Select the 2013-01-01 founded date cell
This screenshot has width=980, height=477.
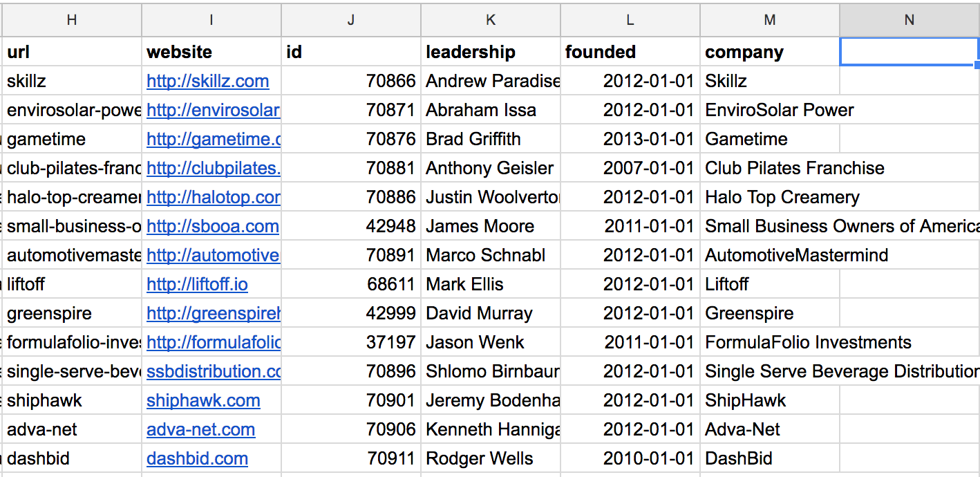[630, 139]
